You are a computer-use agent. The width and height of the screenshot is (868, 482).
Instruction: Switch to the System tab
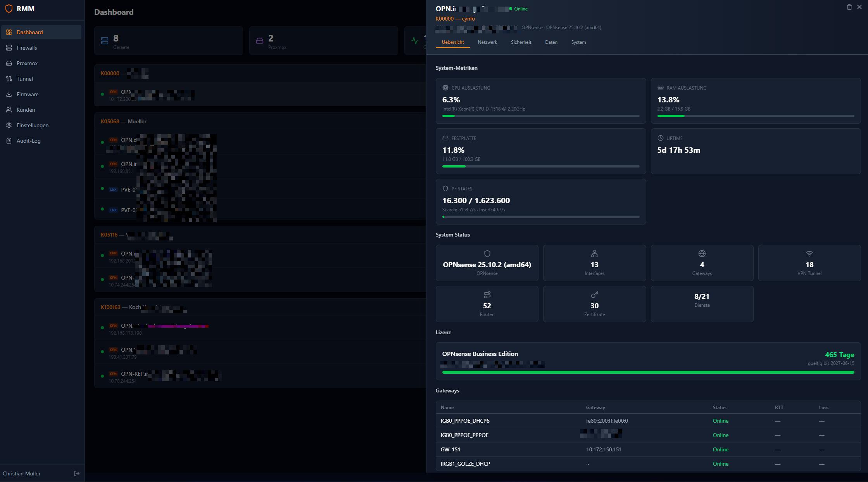(578, 42)
